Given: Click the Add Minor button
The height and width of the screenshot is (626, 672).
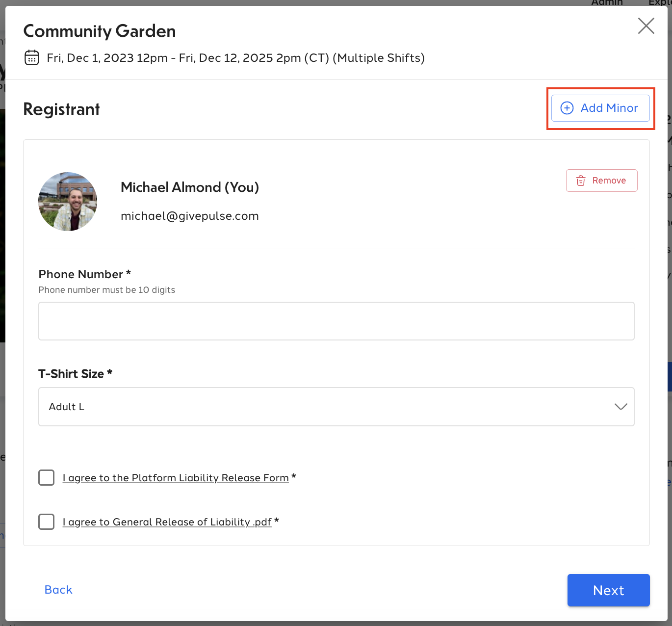Looking at the screenshot, I should click(x=600, y=108).
